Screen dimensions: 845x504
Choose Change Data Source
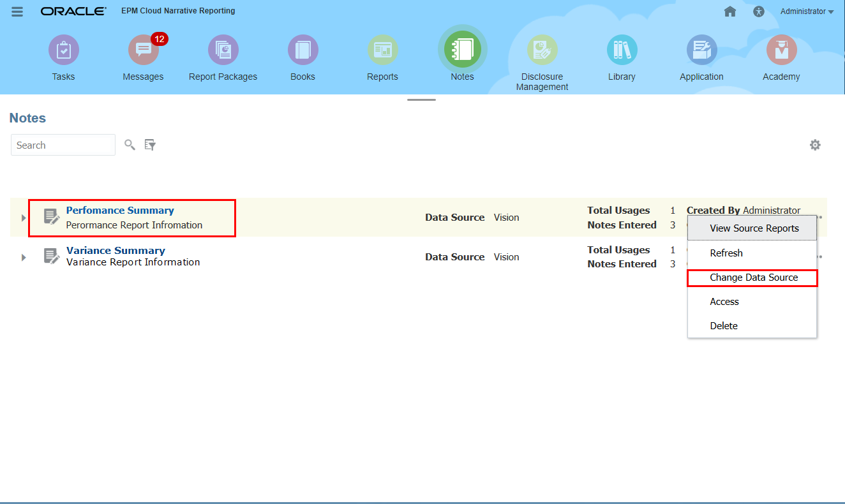752,278
